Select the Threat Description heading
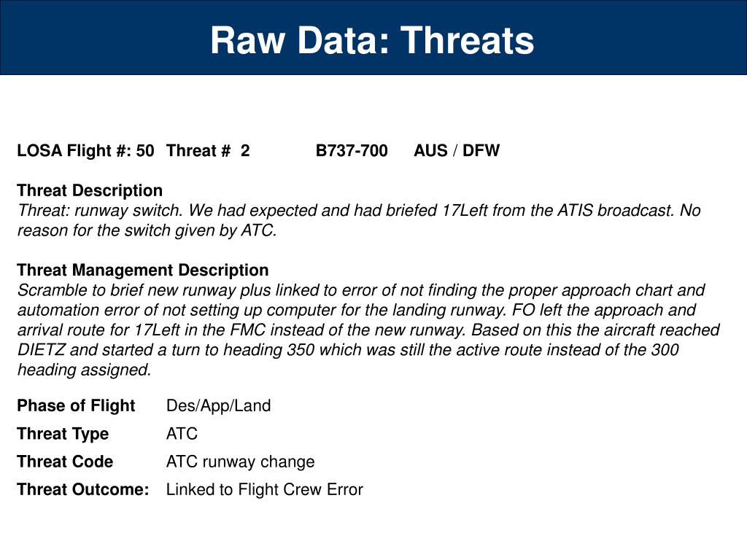The image size is (747, 560). click(x=90, y=190)
